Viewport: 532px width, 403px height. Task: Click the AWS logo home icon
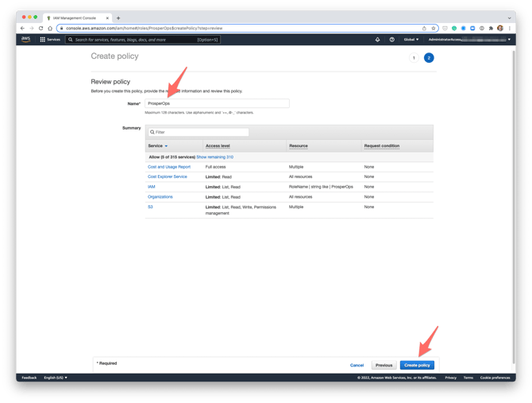(x=26, y=39)
